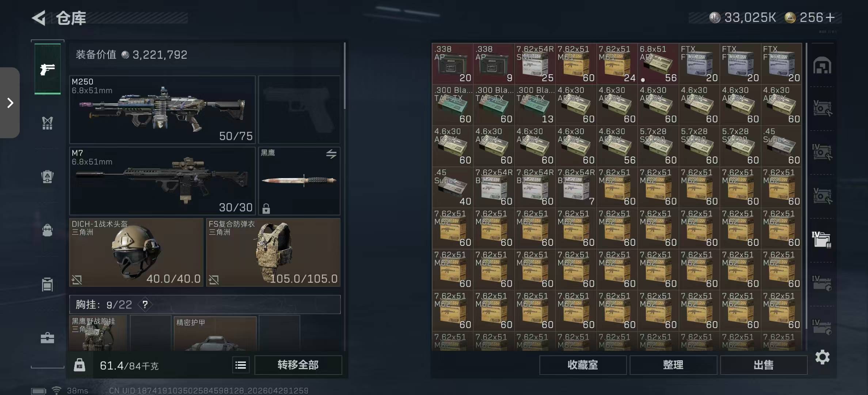
Task: Toggle the knife slot lock icon
Action: [266, 208]
